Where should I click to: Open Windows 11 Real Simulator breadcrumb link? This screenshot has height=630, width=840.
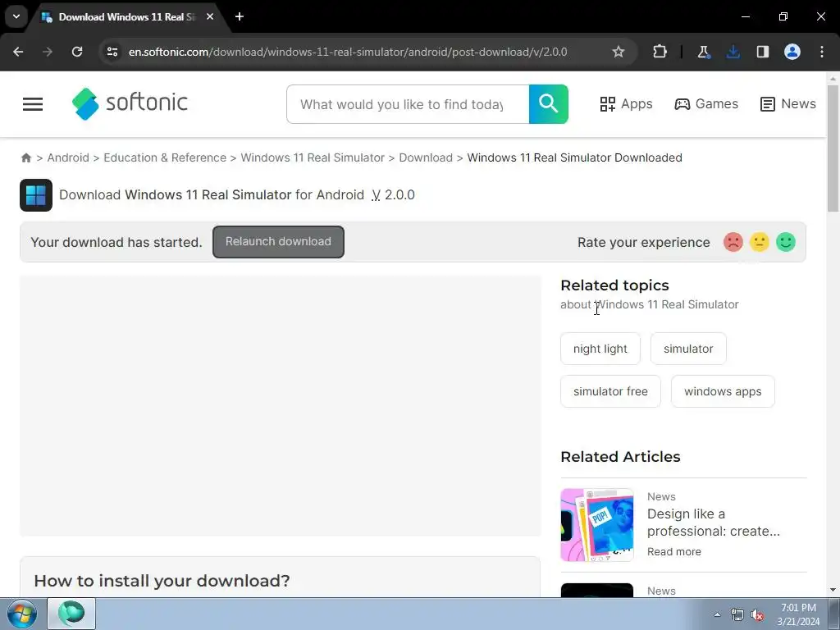313,157
